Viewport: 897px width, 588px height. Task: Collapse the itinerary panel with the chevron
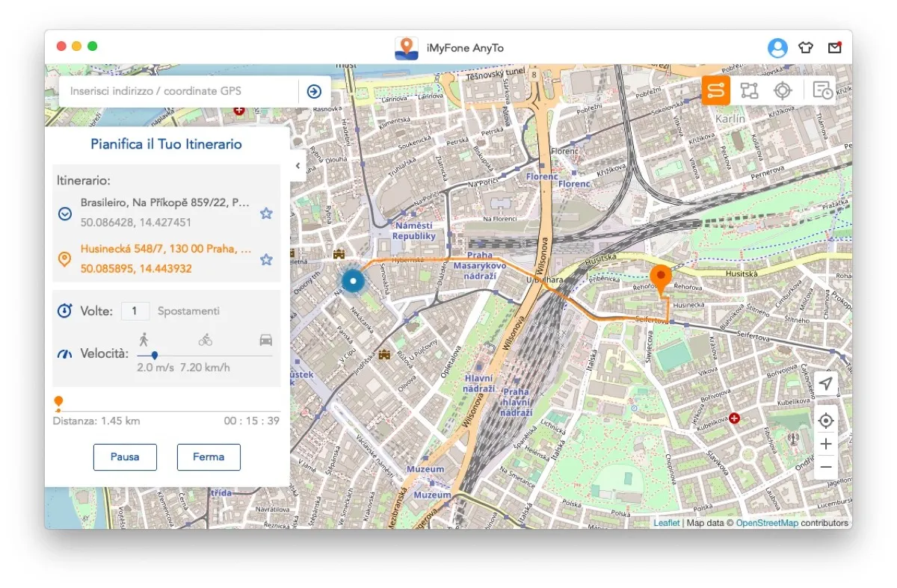click(x=297, y=166)
